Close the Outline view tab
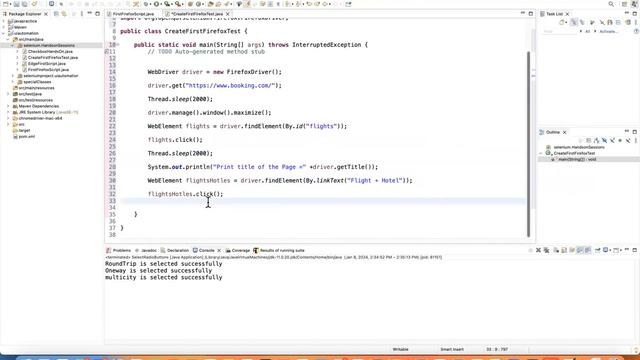The height and width of the screenshot is (360, 640). 564,132
